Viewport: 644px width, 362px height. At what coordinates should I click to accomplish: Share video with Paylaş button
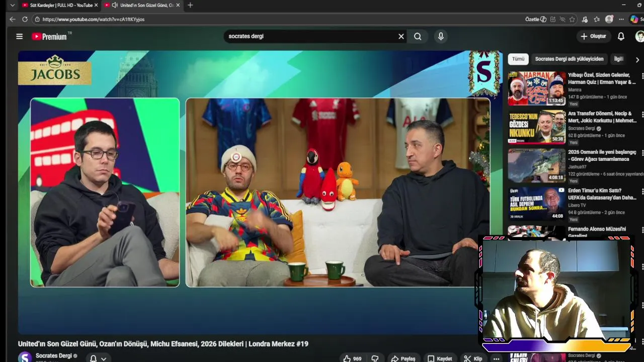coord(403,358)
